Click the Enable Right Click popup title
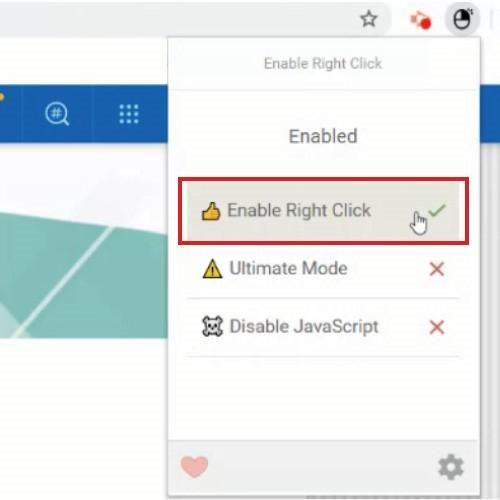Viewport: 500px width, 500px height. [323, 63]
